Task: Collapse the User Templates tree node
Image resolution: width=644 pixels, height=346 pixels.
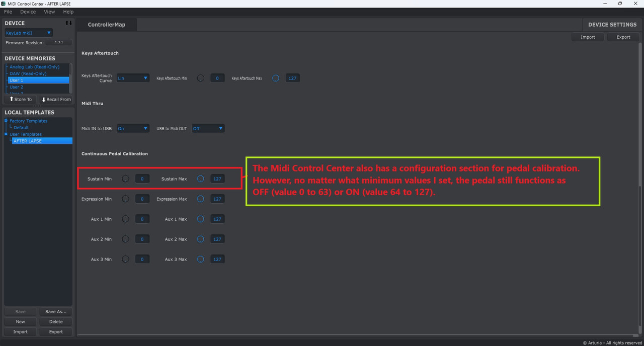Action: coord(6,134)
